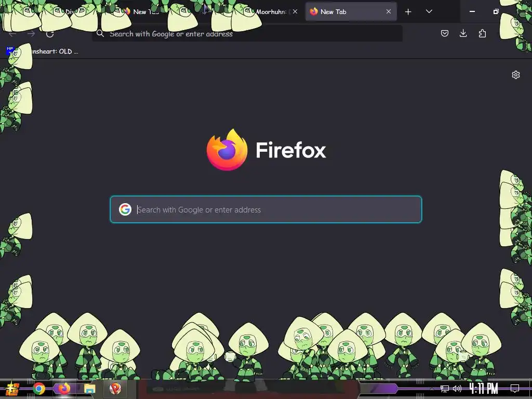
Task: Open the Save to Pocket icon
Action: pos(445,33)
